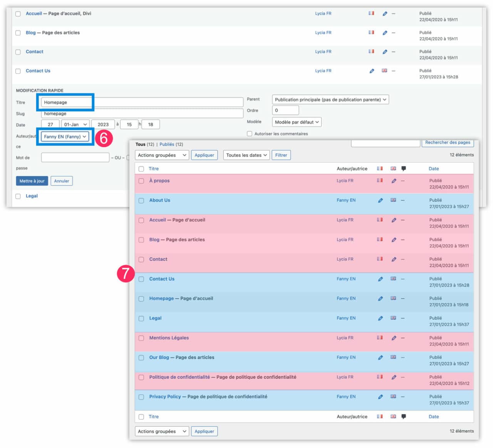
Task: Open the "Toutes les dates" dropdown
Action: point(246,155)
